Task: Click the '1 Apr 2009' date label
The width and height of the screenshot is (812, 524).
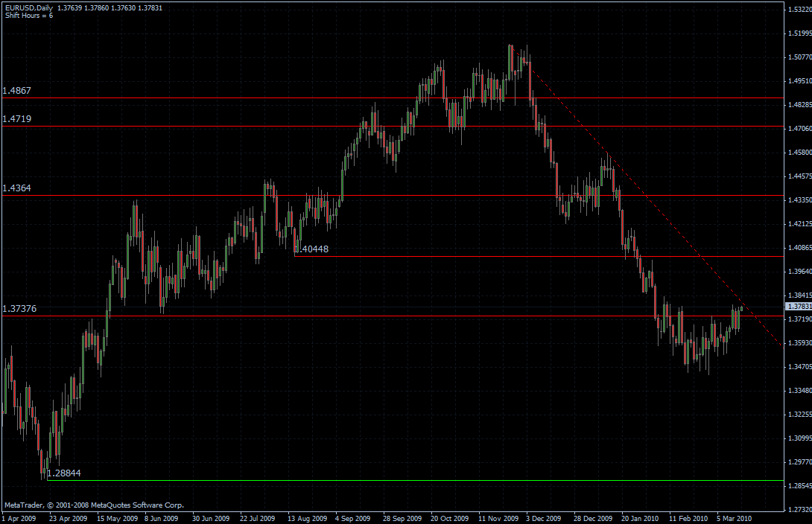Action: [19, 518]
